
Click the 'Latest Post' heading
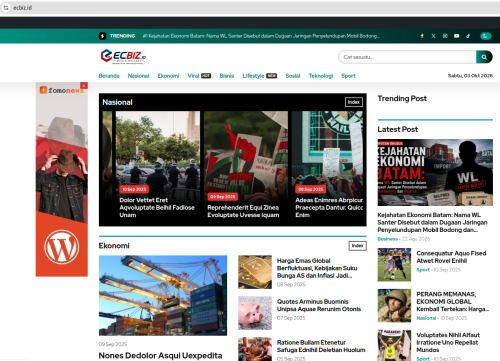(x=398, y=129)
